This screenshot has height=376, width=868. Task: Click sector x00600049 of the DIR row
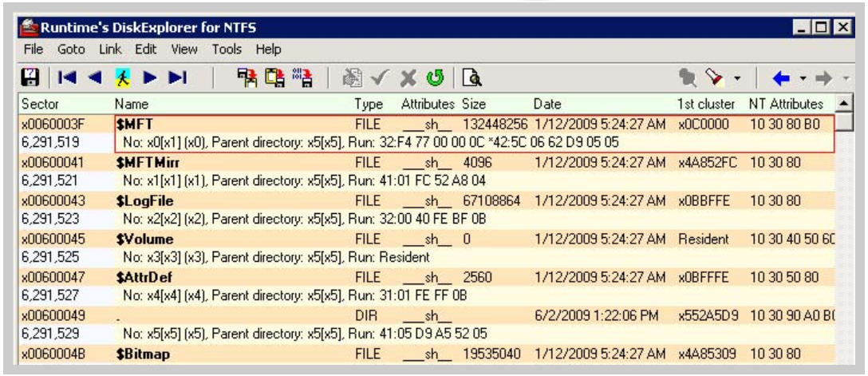coord(53,315)
